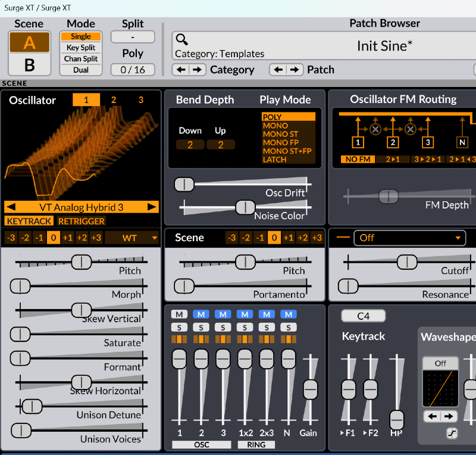Select oscillator tab 3

coord(141,99)
